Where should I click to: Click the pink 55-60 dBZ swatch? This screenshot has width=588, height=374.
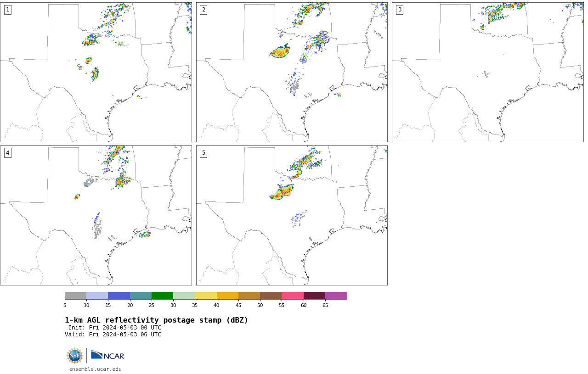(293, 296)
